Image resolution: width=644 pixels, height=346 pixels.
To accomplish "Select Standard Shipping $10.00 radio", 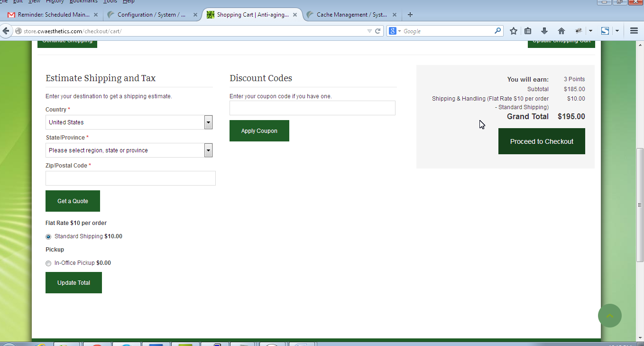I will 48,237.
